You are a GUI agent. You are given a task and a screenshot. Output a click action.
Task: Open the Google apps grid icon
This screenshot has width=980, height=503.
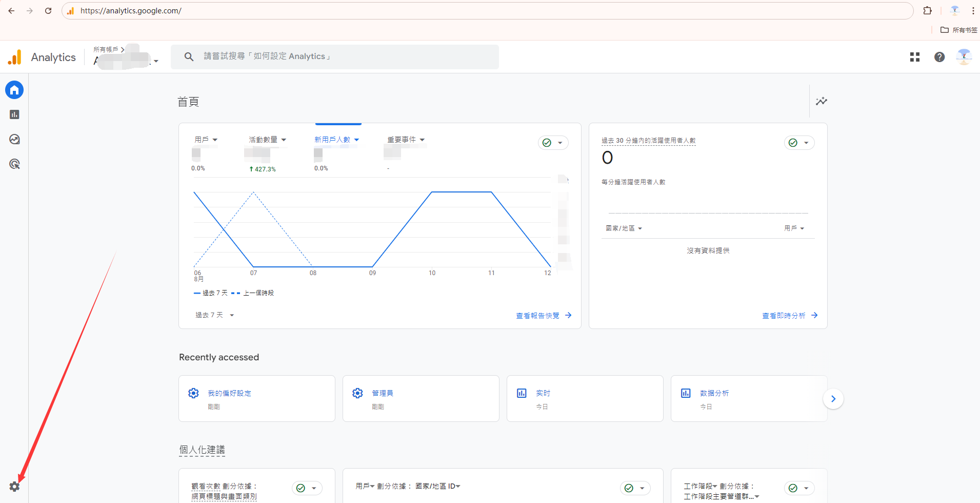click(x=914, y=57)
